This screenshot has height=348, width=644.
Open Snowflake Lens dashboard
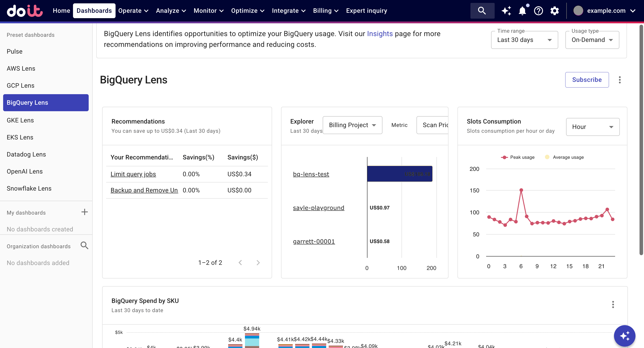29,188
